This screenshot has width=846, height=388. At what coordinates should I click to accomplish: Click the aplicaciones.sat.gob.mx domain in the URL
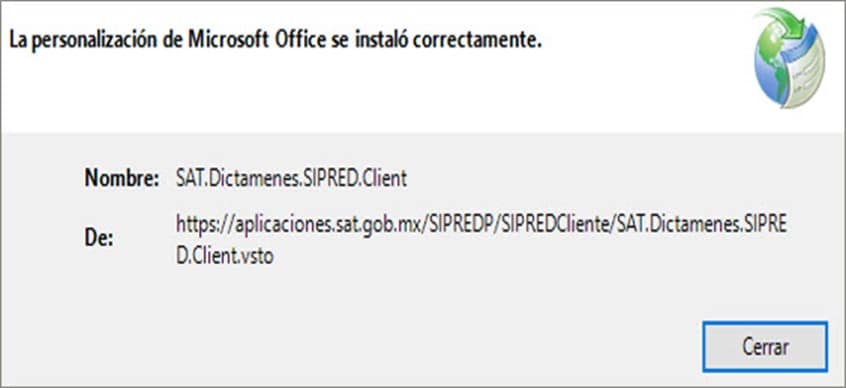330,226
